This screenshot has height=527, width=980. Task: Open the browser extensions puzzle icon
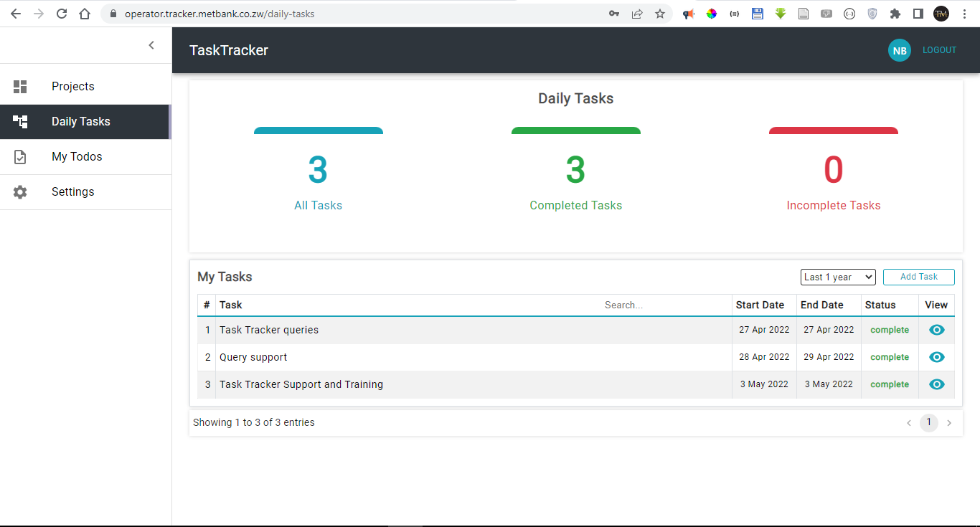[x=895, y=14]
